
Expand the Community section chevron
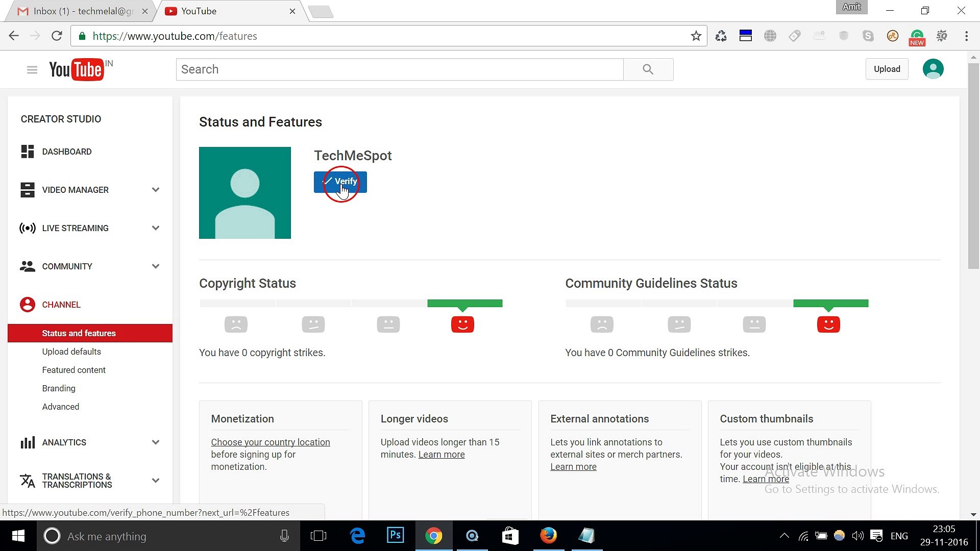click(155, 266)
